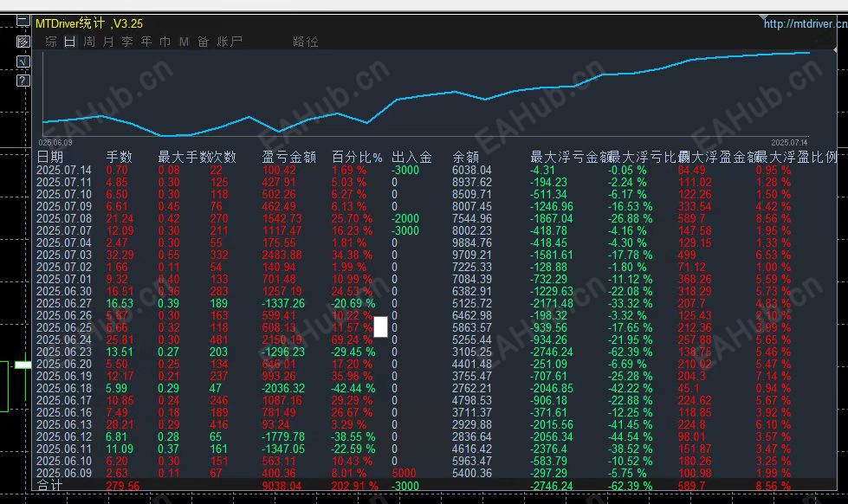
Task: Select the 2025.06.09 row date
Action: point(64,473)
